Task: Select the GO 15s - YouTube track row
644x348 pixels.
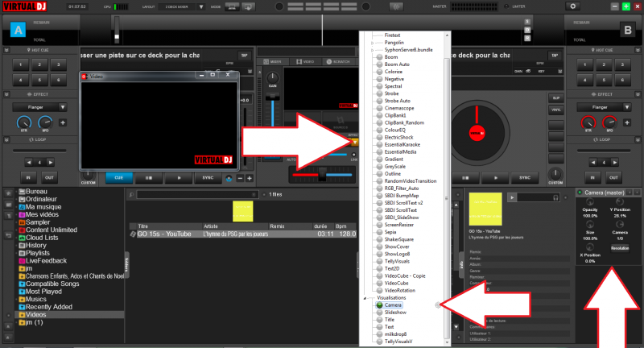Action: tap(243, 234)
